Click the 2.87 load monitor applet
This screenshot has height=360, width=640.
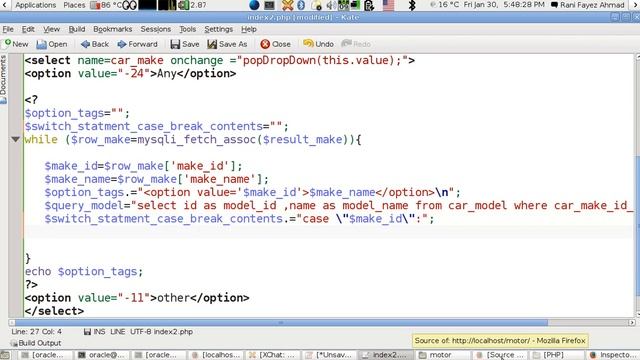click(x=193, y=5)
